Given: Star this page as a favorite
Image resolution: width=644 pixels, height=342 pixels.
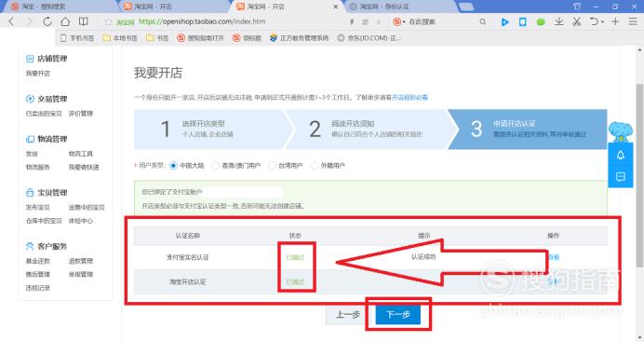Looking at the screenshot, I should [108, 21].
